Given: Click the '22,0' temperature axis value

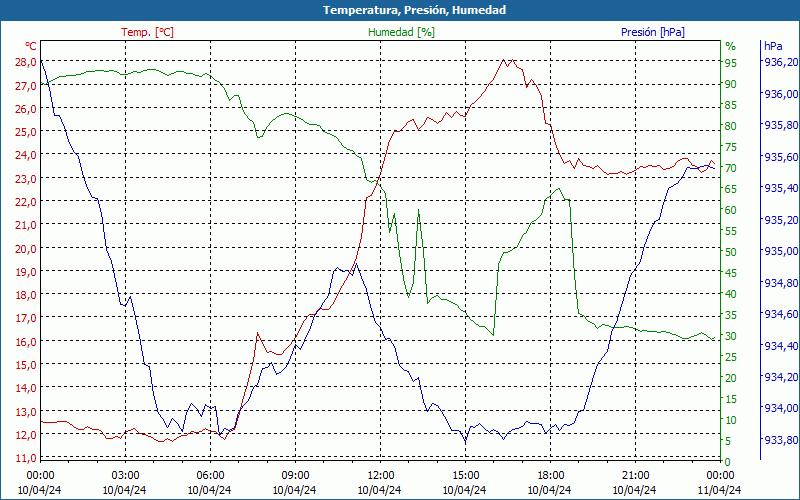Looking at the screenshot, I should coord(26,202).
